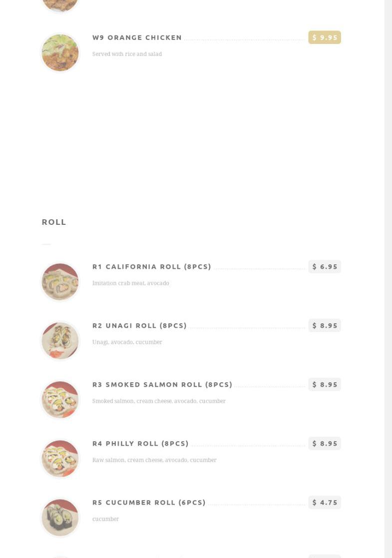
Task: Click the Smoked Salmon Roll $8.95 price
Action: point(325,385)
